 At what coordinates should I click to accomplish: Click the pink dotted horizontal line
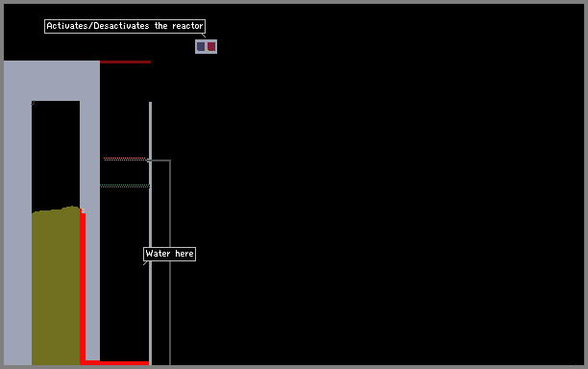pyautogui.click(x=125, y=159)
